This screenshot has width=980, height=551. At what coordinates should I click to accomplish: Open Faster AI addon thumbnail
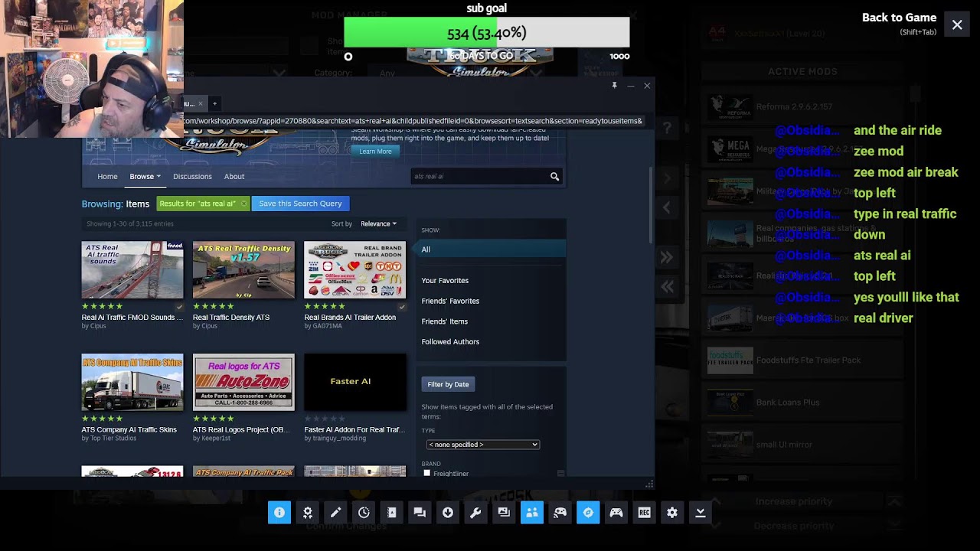pos(355,383)
